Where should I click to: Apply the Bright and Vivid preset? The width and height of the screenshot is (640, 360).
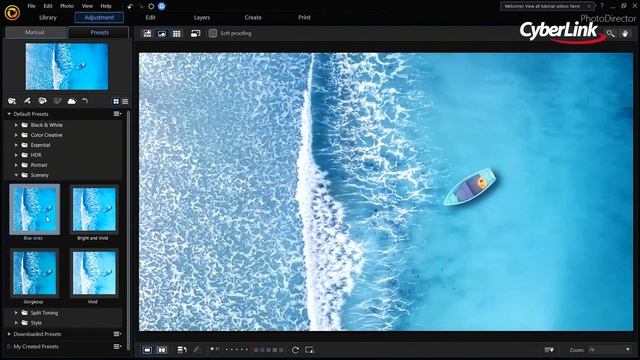94,209
